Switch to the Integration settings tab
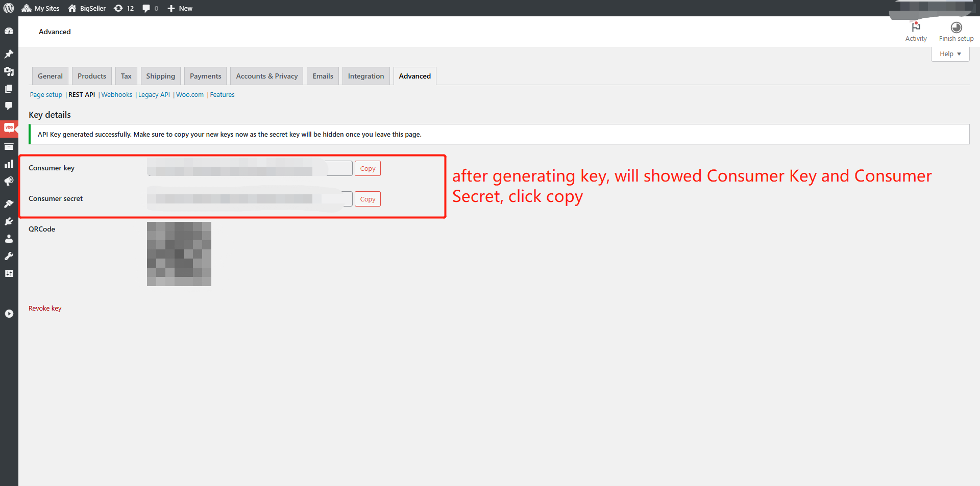This screenshot has width=980, height=486. [x=365, y=76]
